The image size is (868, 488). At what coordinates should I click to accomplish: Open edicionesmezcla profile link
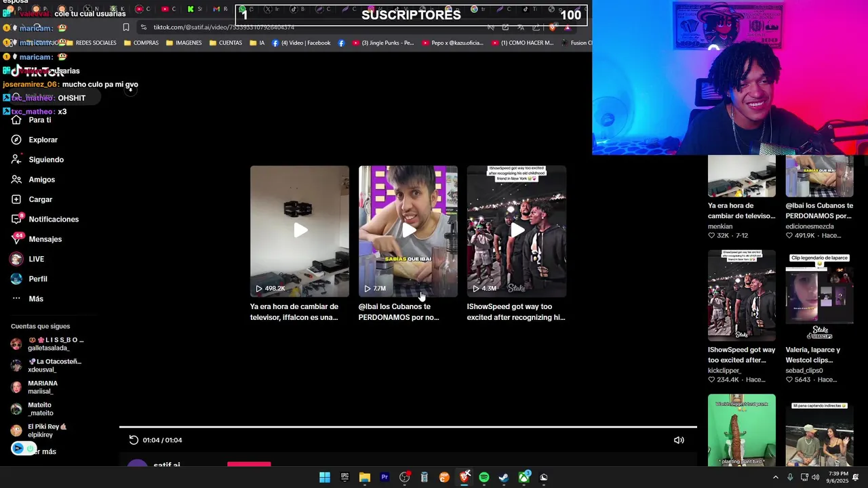coord(810,226)
